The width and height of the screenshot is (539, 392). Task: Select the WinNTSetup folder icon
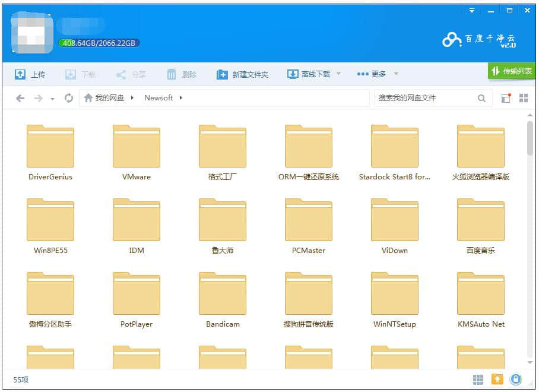[395, 293]
